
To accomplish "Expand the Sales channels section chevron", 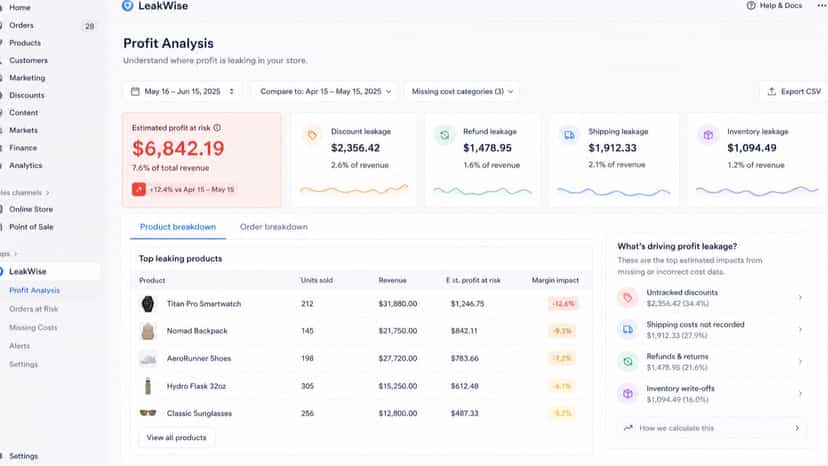I will tap(48, 193).
